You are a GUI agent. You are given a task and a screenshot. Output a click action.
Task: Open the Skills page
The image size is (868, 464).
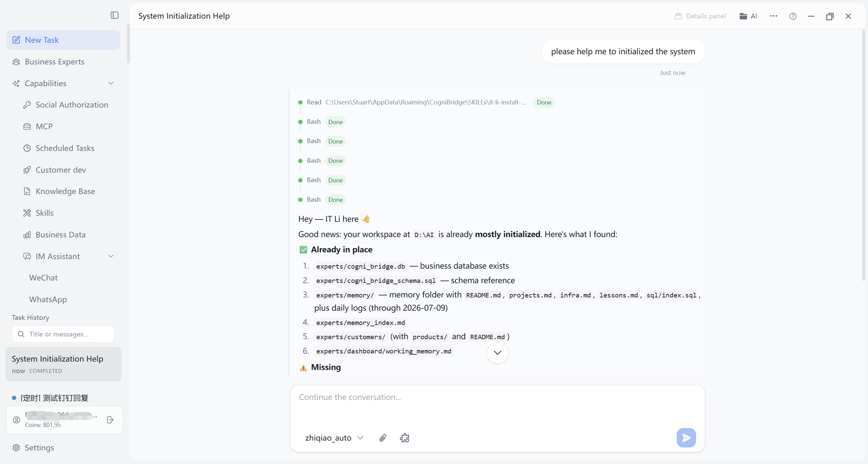point(44,213)
